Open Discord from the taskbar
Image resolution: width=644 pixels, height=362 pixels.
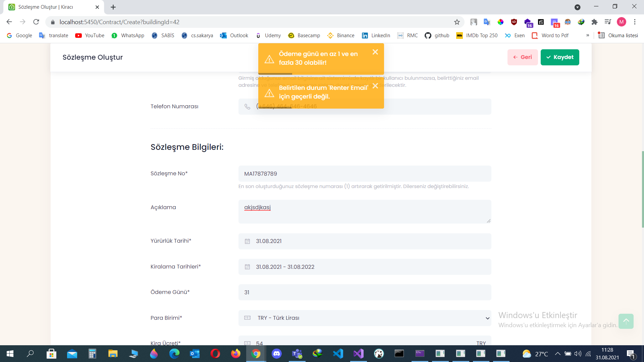276,354
